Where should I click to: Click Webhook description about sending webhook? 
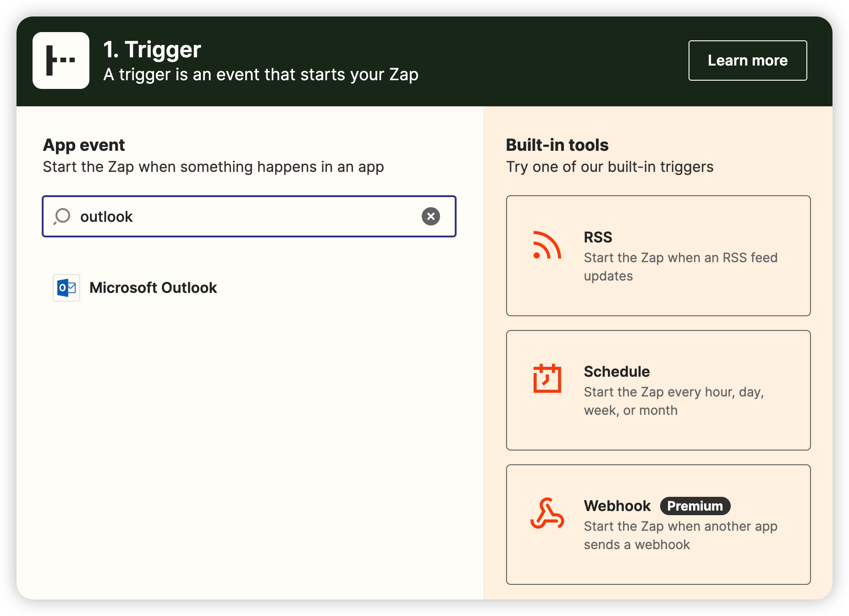(680, 535)
